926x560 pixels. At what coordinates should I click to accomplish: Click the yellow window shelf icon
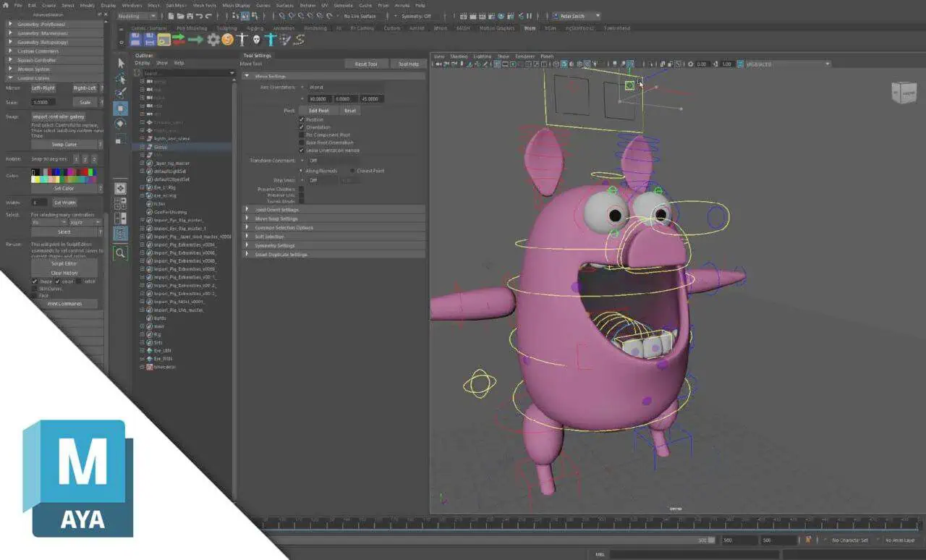click(x=164, y=39)
